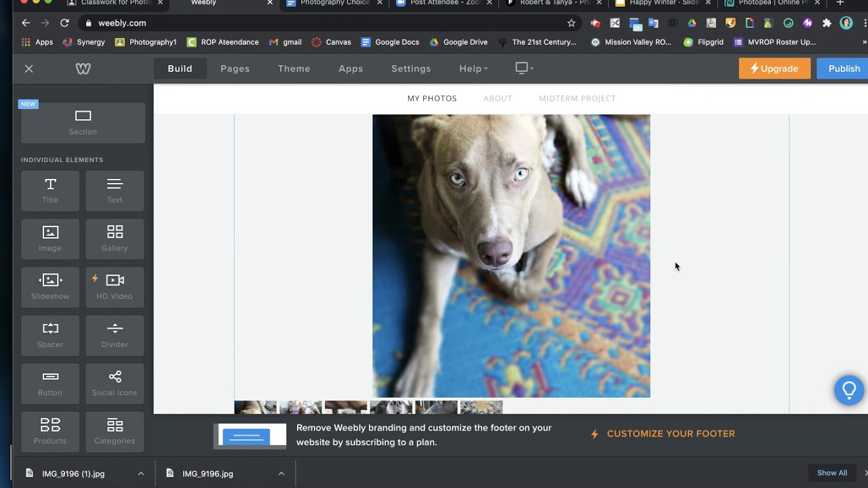
Task: Bookmark this page with star icon
Action: click(571, 23)
